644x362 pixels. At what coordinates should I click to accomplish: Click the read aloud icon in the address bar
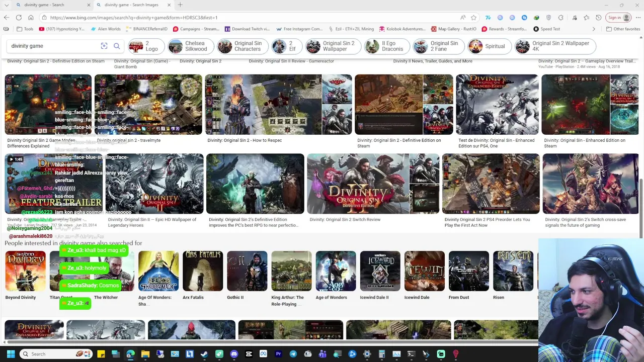463,18
